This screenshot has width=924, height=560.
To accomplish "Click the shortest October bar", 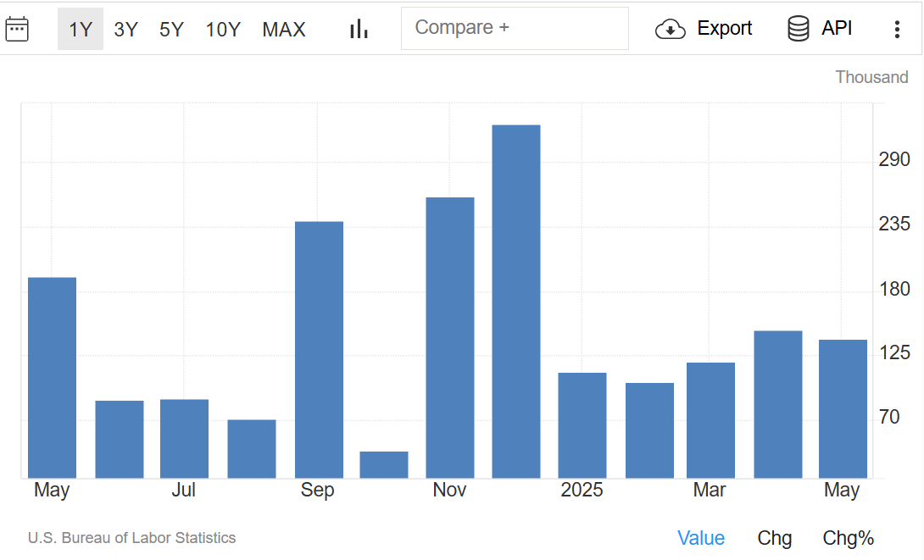I will pyautogui.click(x=384, y=464).
